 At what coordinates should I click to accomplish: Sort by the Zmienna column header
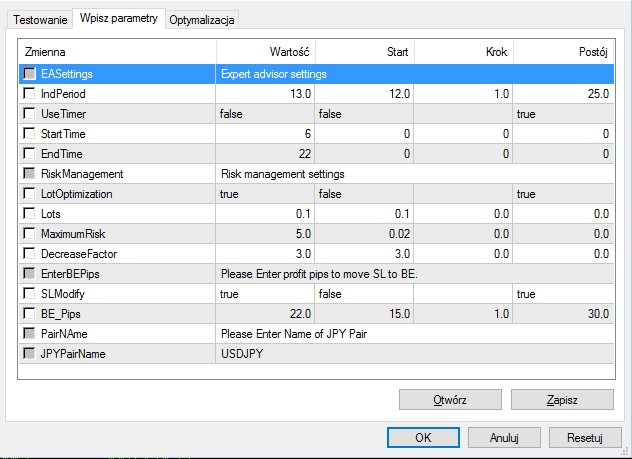coord(117,52)
